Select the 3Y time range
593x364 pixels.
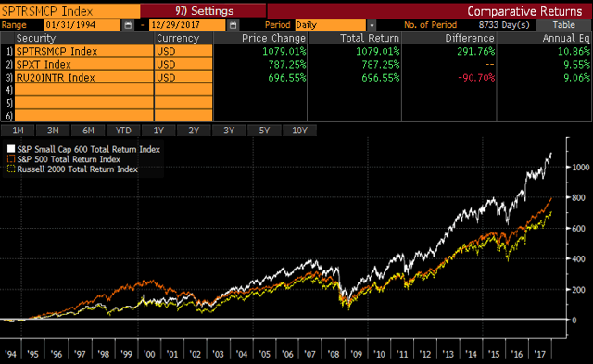click(229, 131)
